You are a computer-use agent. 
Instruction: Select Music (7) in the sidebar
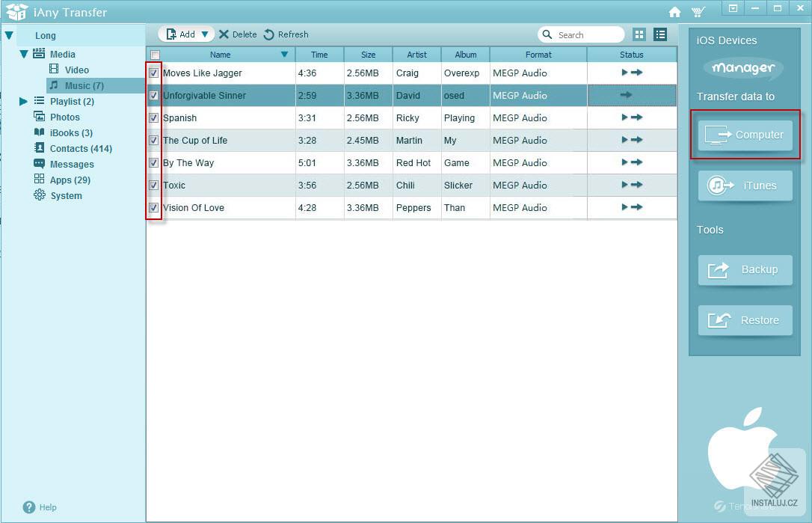pos(95,85)
